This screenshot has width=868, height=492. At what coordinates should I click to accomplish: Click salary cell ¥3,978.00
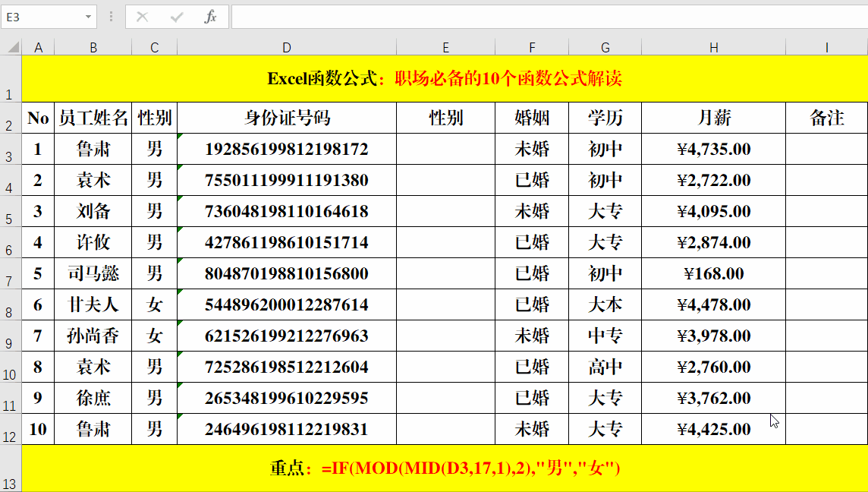point(713,336)
